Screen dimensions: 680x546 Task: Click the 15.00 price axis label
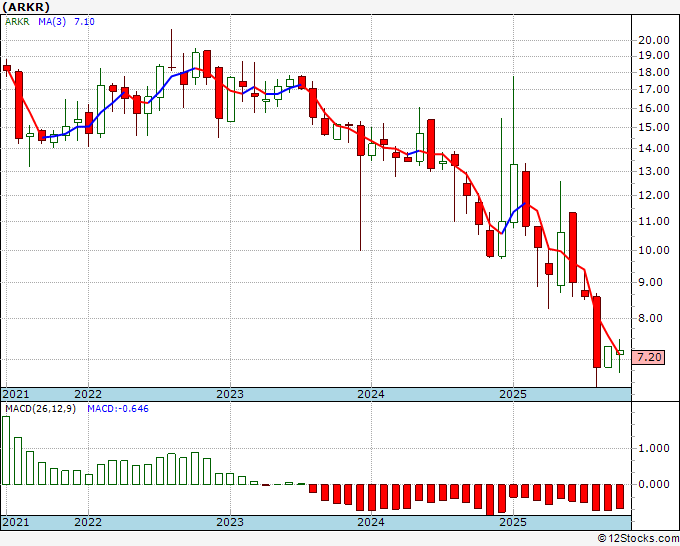pyautogui.click(x=654, y=128)
